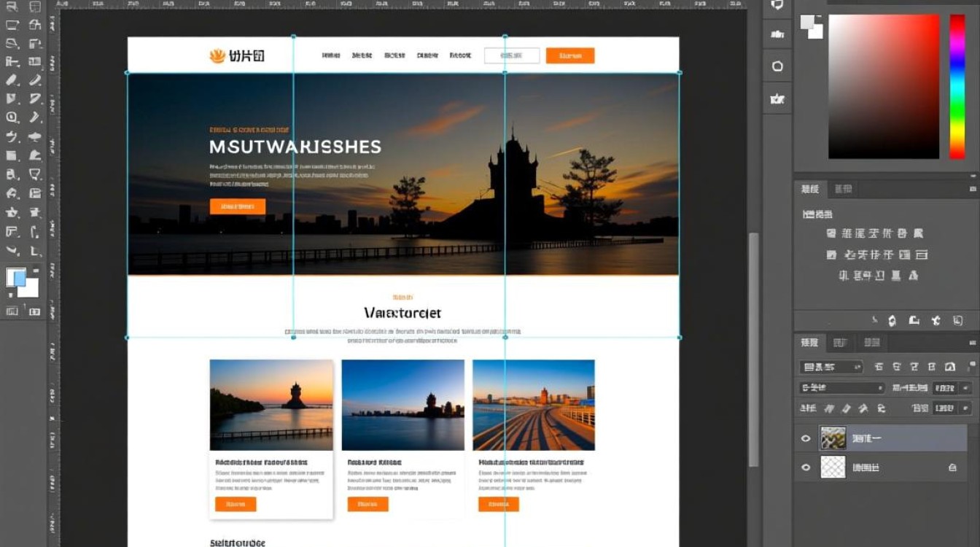Screen dimensions: 980x547
Task: Click the star icon in collapsed panel dock
Action: (777, 98)
